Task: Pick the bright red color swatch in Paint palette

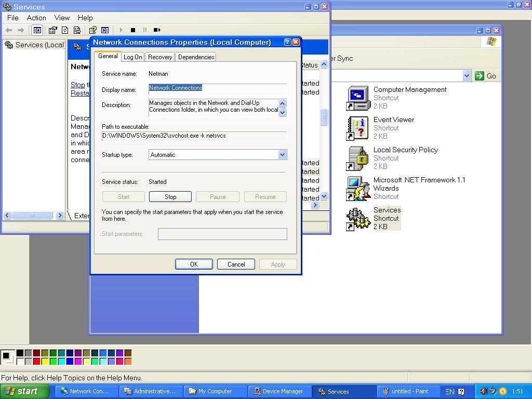Action: pos(37,362)
